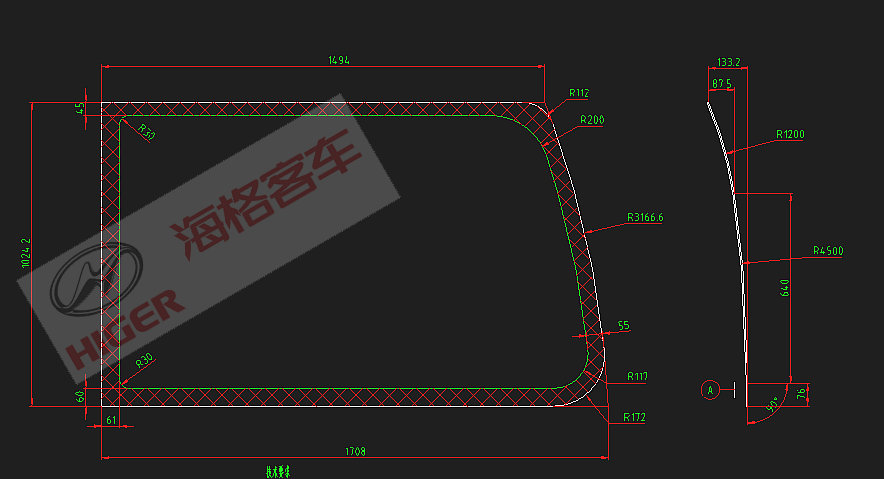Click the 技术要求 note text below drawing
The image size is (884, 479).
pyautogui.click(x=277, y=469)
